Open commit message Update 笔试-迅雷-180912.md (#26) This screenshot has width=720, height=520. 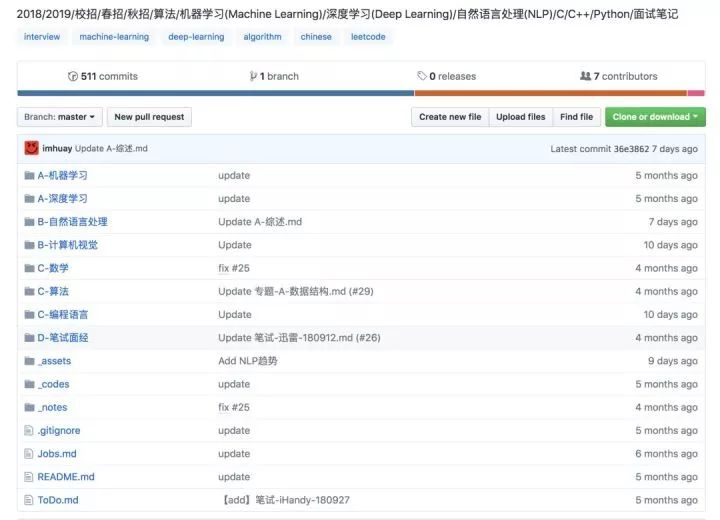point(299,338)
